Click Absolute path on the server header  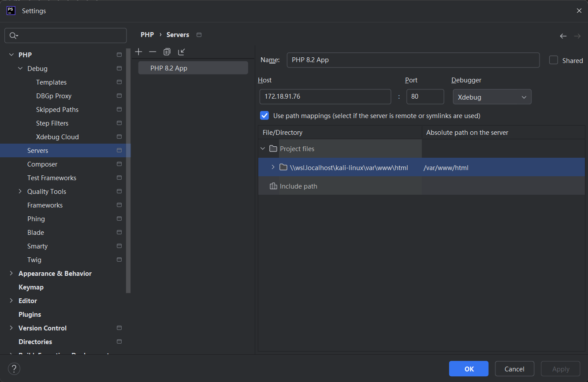tap(503, 132)
